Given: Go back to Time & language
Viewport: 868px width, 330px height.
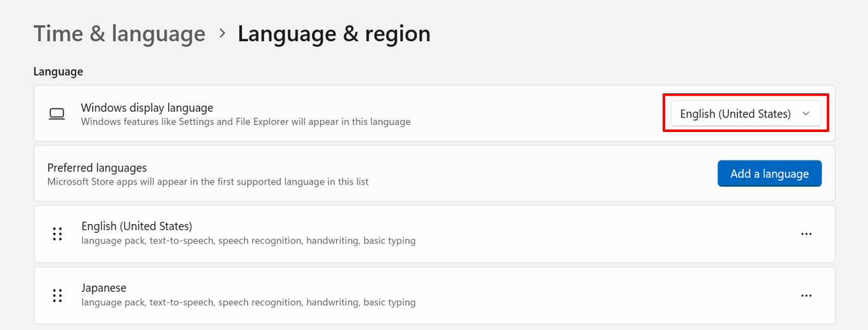Looking at the screenshot, I should 119,34.
